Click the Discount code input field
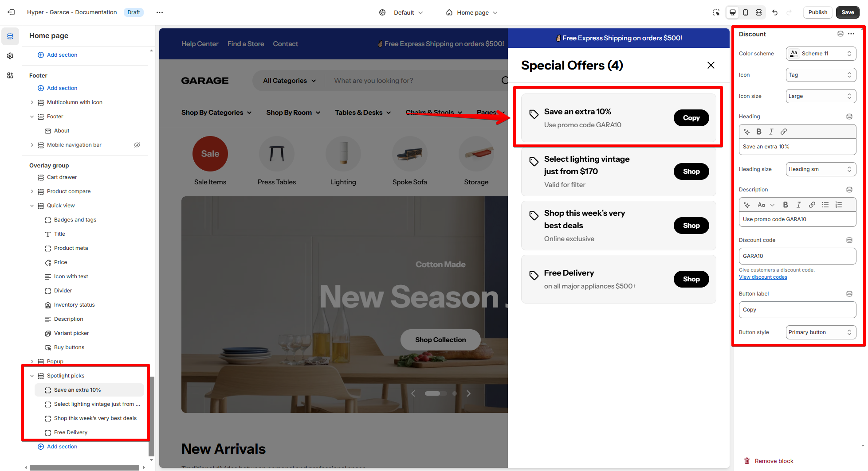The height and width of the screenshot is (471, 868). click(797, 256)
